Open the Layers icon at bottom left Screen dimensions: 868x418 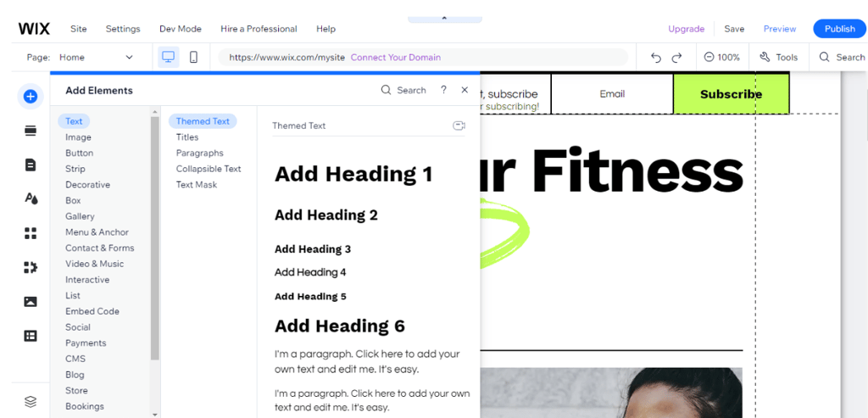coord(31,401)
